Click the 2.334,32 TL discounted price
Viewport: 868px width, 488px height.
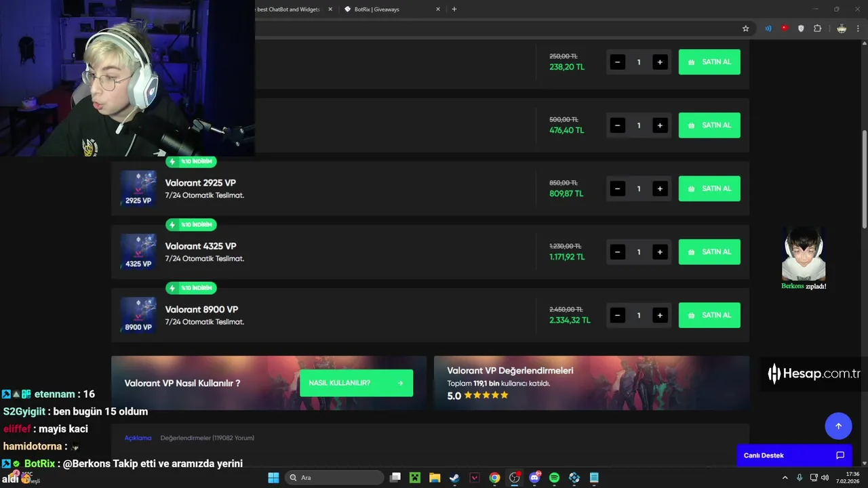click(570, 320)
